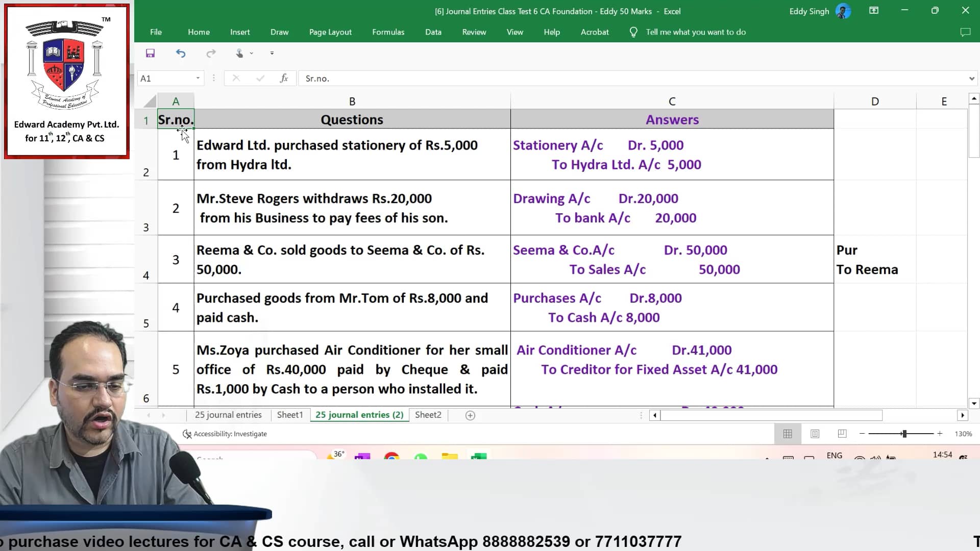Click the New Sheet plus button
The height and width of the screenshot is (551, 980).
(470, 415)
